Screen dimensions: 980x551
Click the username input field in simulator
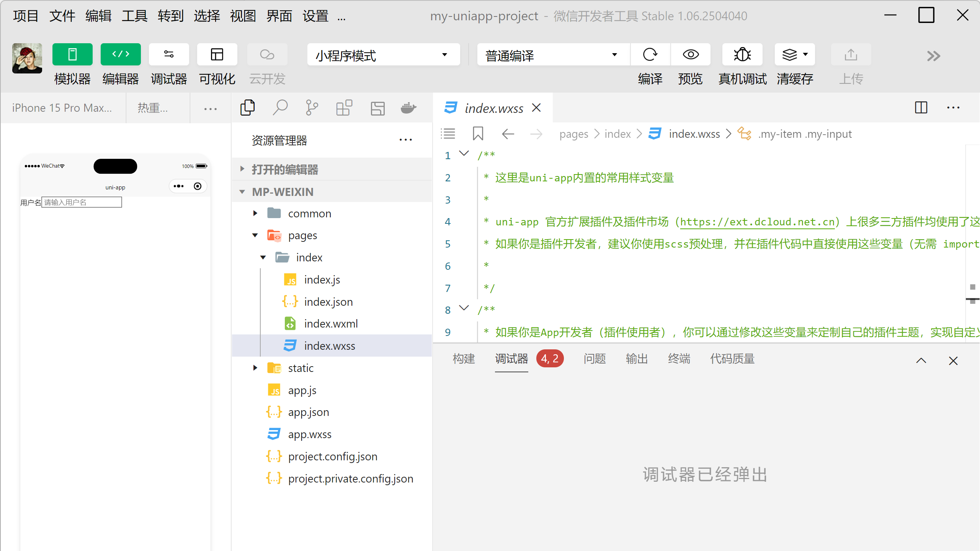82,202
